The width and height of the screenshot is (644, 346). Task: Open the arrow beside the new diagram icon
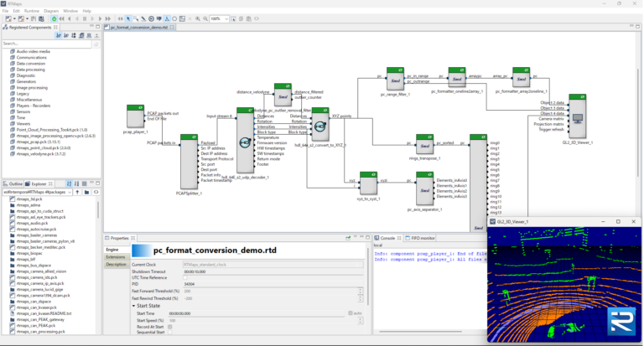pyautogui.click(x=14, y=19)
